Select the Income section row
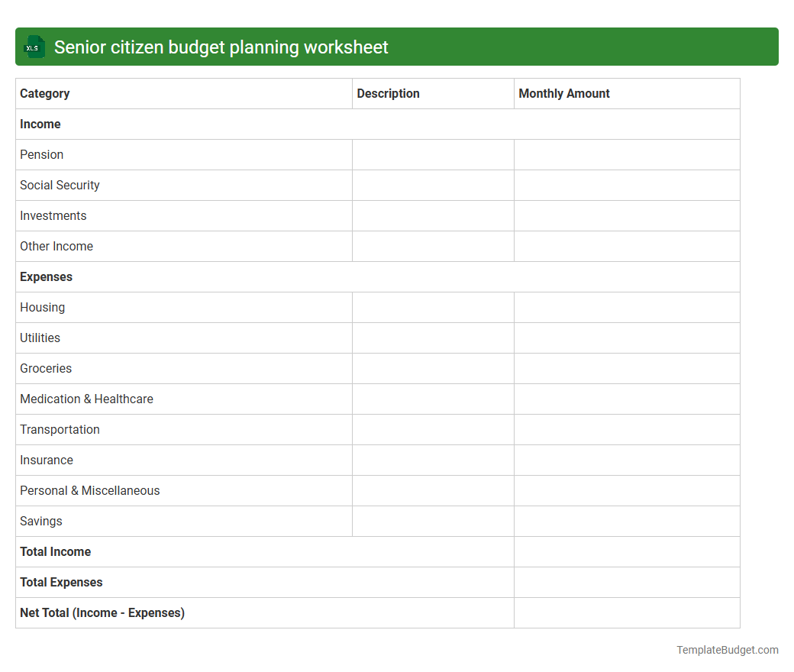Screen dimensions: 794x672 click(40, 124)
